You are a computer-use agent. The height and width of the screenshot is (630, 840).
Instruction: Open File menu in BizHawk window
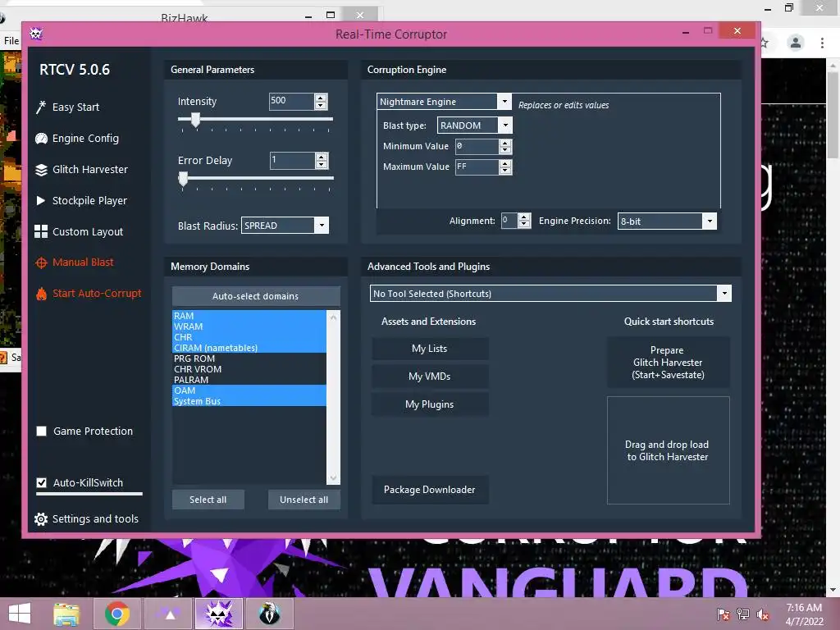click(x=11, y=41)
